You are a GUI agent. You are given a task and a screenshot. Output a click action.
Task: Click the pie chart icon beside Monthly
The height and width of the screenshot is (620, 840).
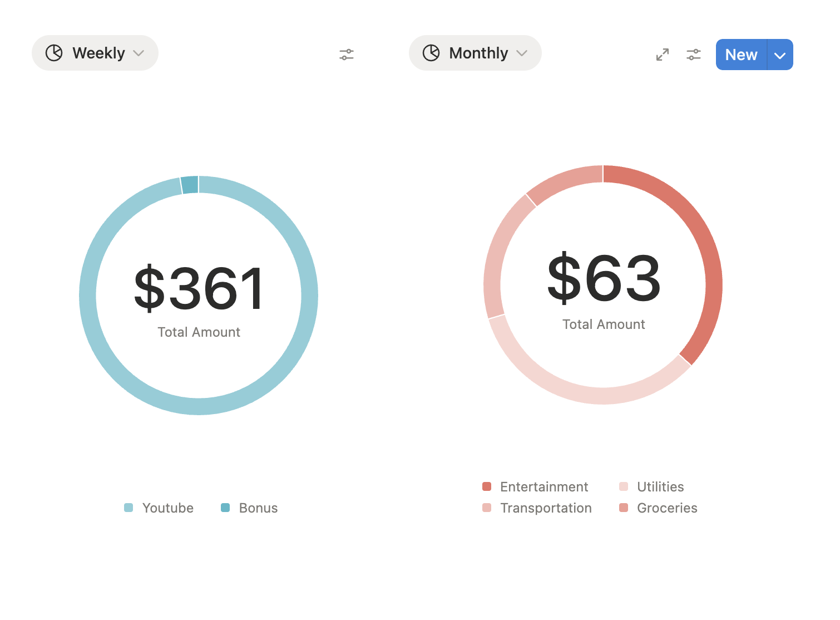(x=431, y=53)
